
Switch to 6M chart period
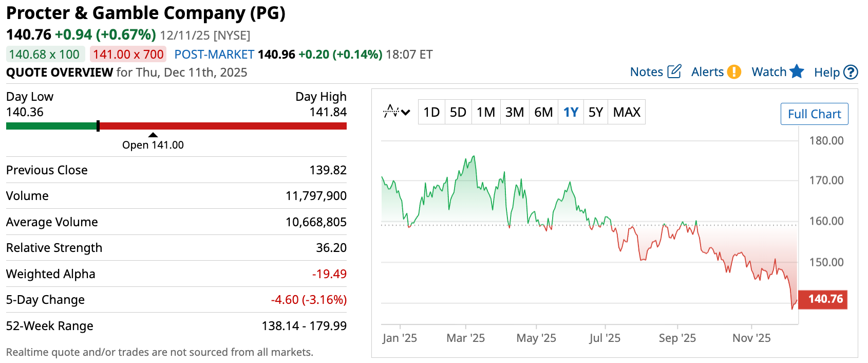[543, 112]
